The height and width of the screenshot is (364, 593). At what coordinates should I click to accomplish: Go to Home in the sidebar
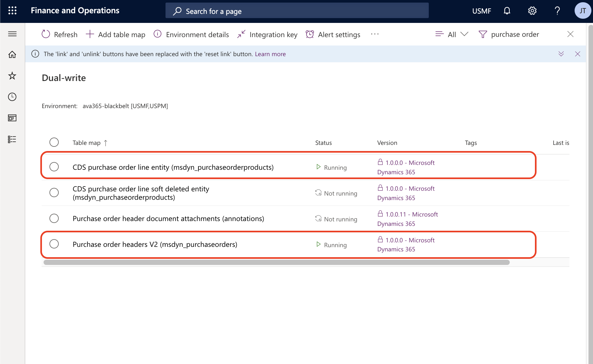[x=12, y=55]
